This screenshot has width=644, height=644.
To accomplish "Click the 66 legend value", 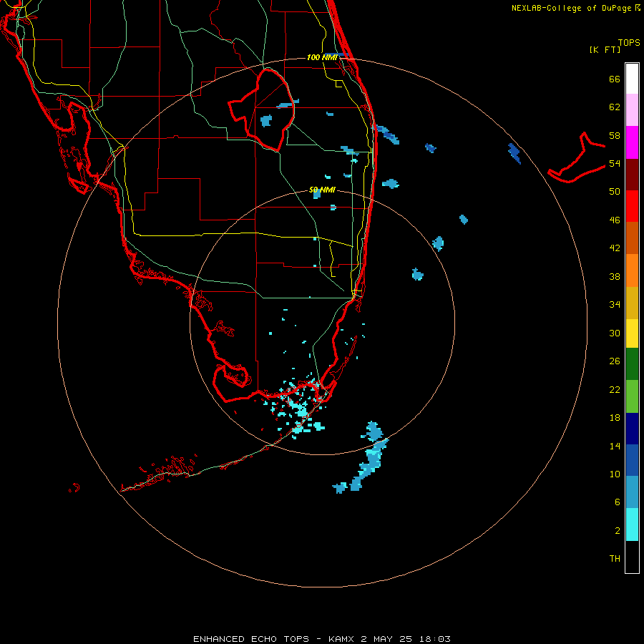I will [x=615, y=79].
